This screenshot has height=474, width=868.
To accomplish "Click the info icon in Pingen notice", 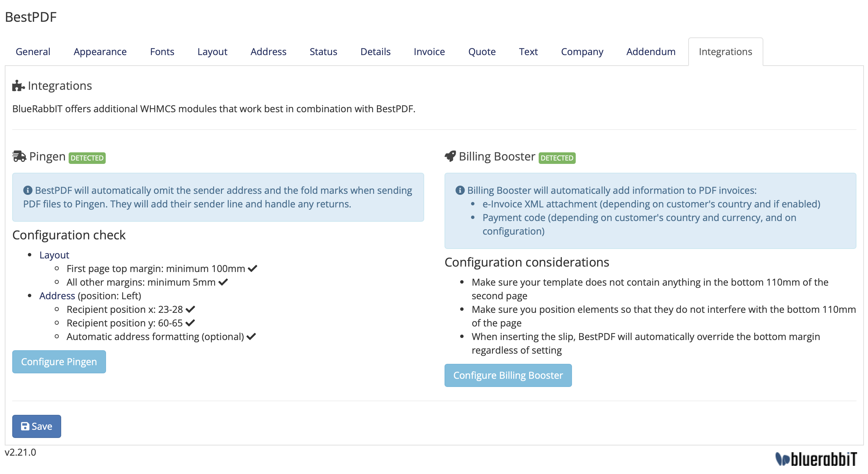I will coord(28,190).
